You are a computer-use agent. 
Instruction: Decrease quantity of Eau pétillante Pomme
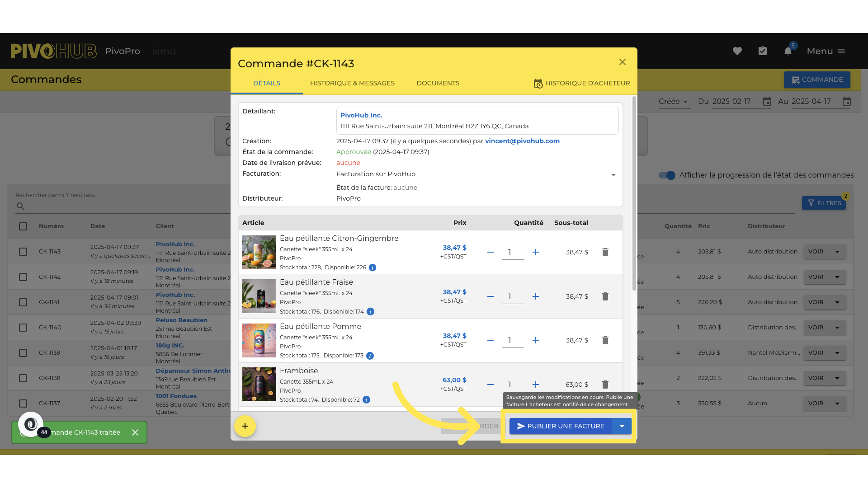pyautogui.click(x=491, y=340)
